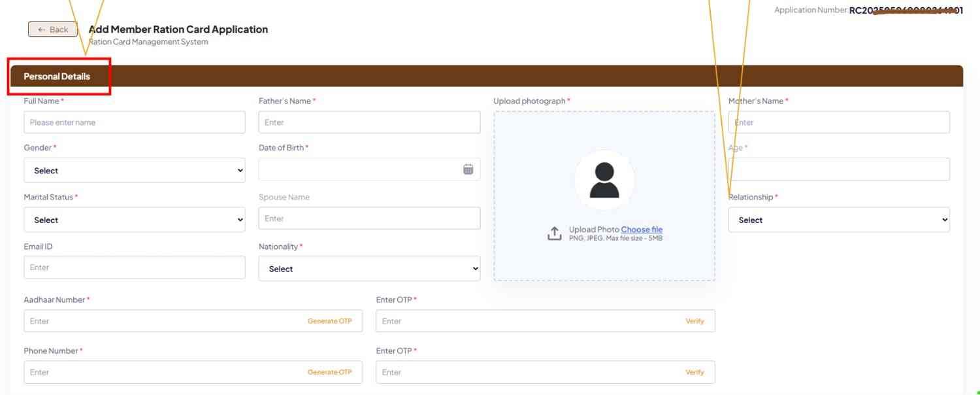Open the Gender dropdown
This screenshot has width=980, height=395.
click(x=135, y=170)
